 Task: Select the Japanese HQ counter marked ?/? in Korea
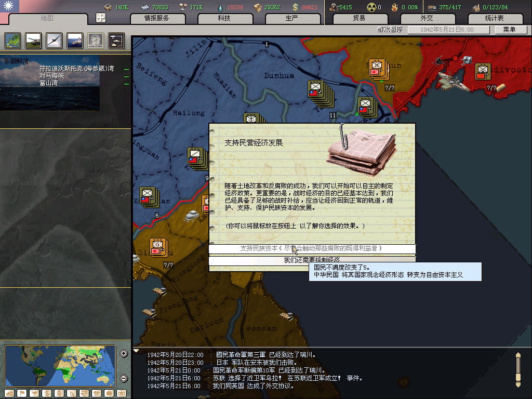(x=158, y=248)
